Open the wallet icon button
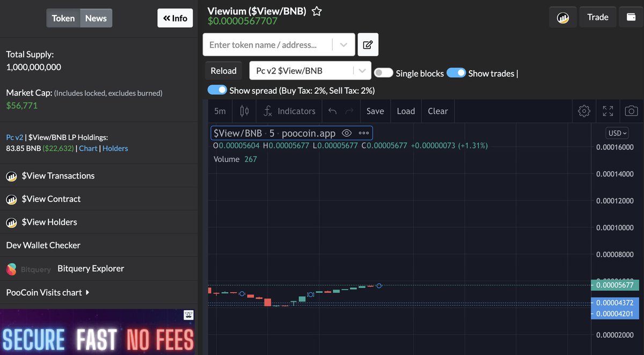This screenshot has width=644, height=355. click(631, 17)
